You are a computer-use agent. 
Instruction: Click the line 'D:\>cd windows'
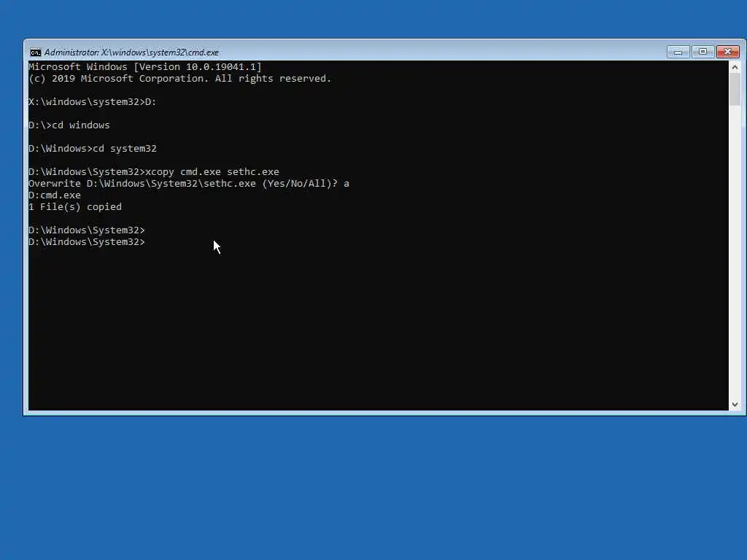pyautogui.click(x=69, y=125)
